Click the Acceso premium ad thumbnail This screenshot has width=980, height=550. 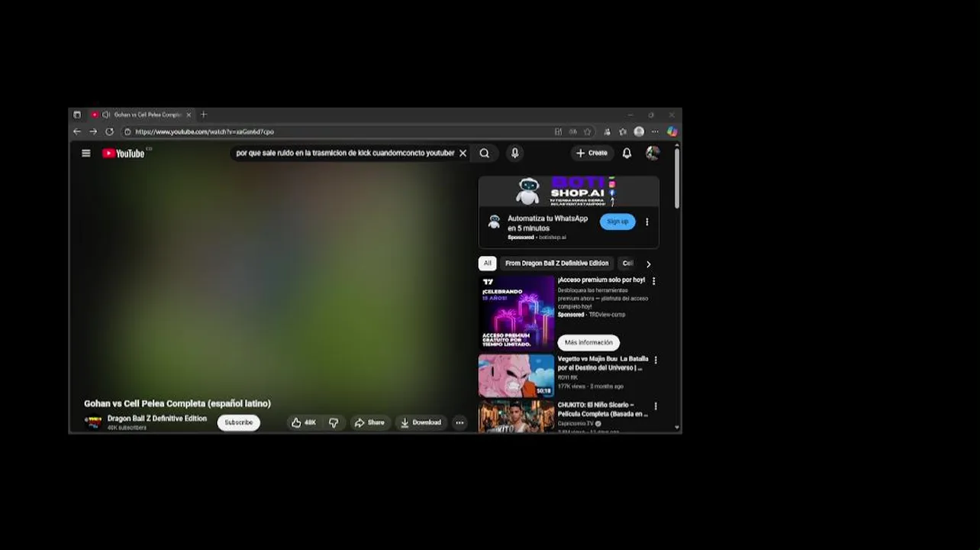(517, 312)
